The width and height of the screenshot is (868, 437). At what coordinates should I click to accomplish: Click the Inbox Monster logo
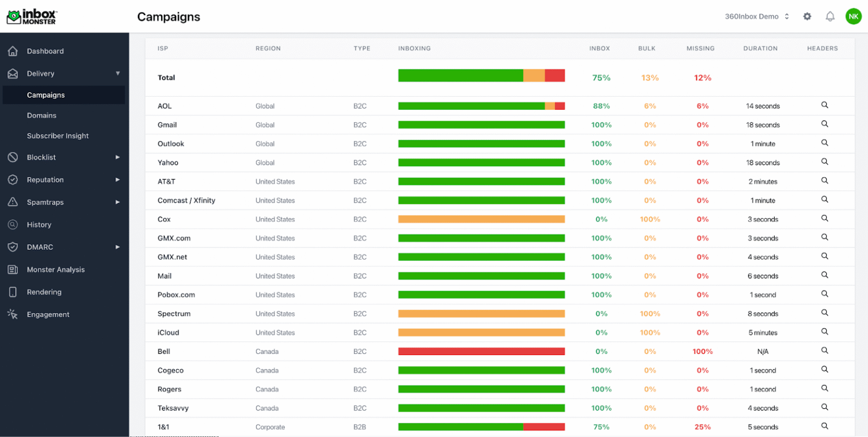[32, 16]
